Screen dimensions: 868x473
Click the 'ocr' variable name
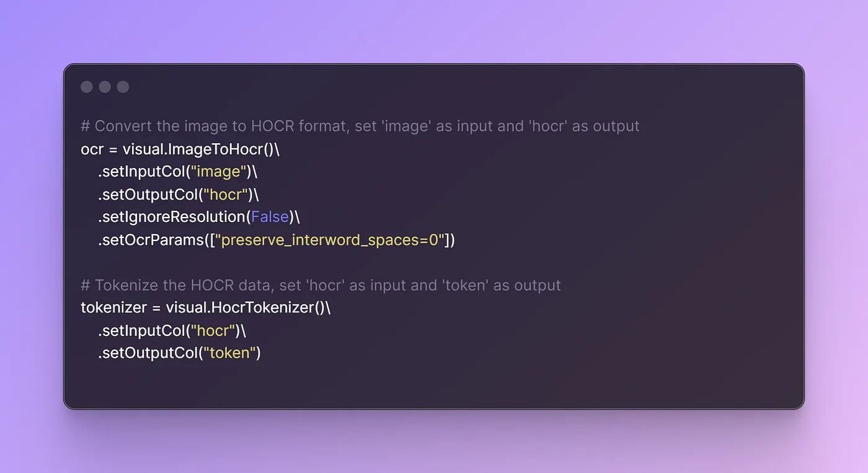tap(91, 149)
